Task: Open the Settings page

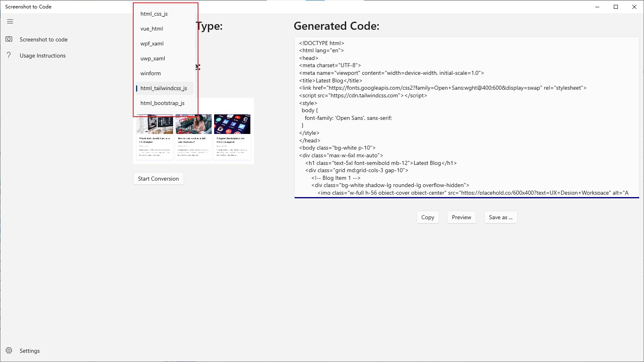Action: [30, 351]
